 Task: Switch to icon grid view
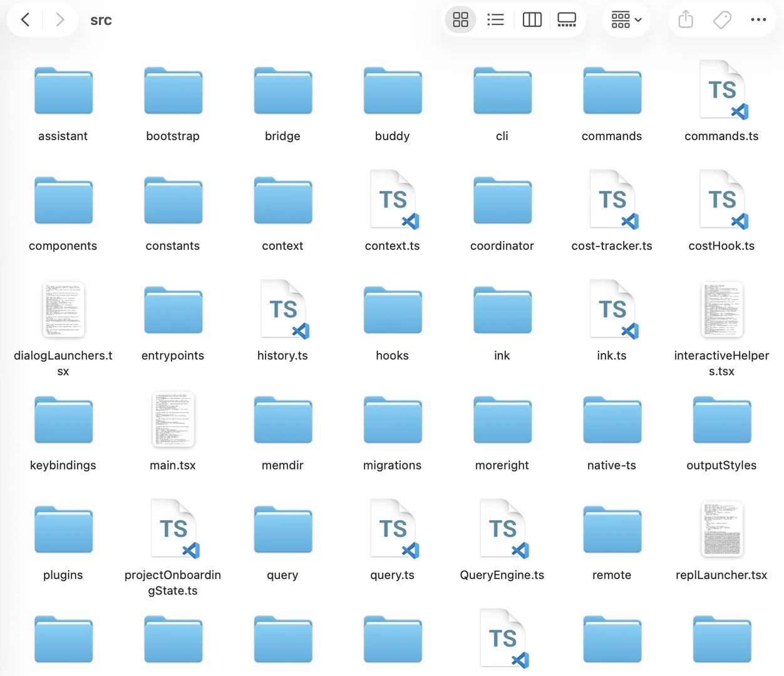(460, 20)
